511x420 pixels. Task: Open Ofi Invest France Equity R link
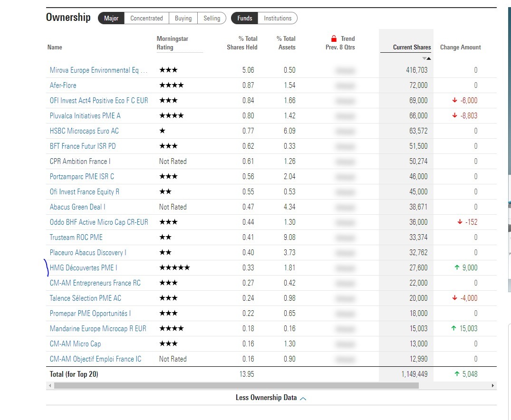85,191
